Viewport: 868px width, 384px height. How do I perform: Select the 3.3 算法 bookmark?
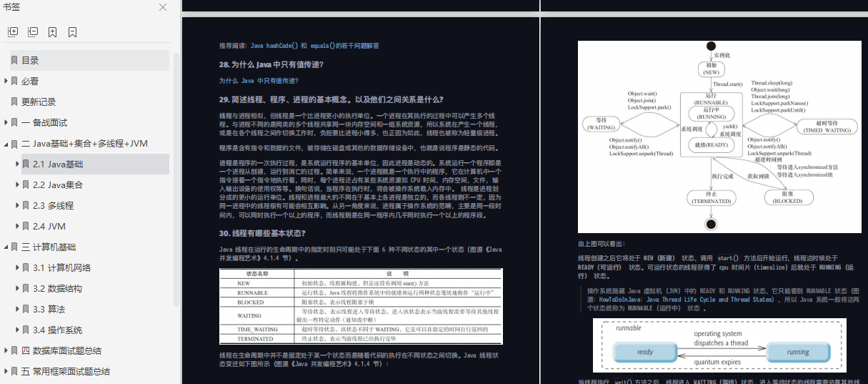click(x=49, y=310)
